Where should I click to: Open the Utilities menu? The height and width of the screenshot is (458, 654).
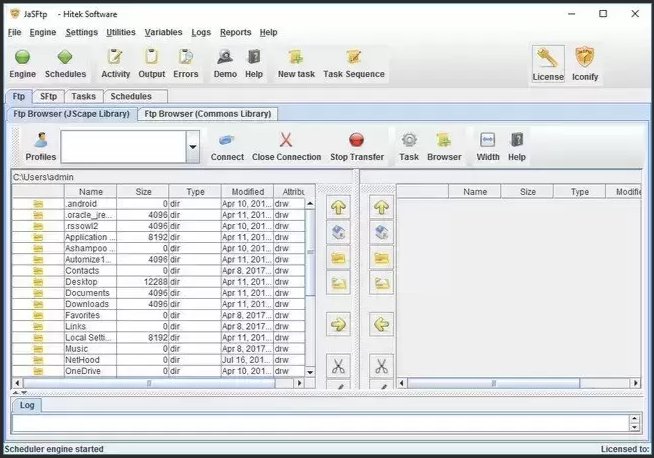121,32
